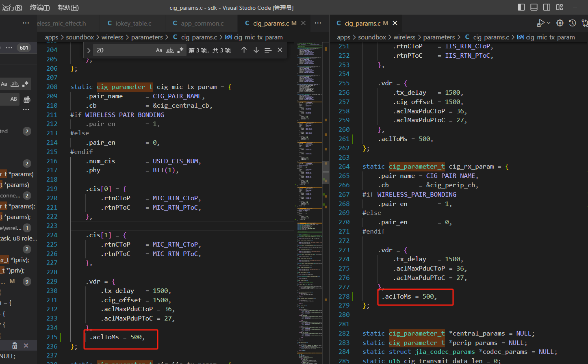
Task: Switch to the app_common.c tab
Action: 198,24
